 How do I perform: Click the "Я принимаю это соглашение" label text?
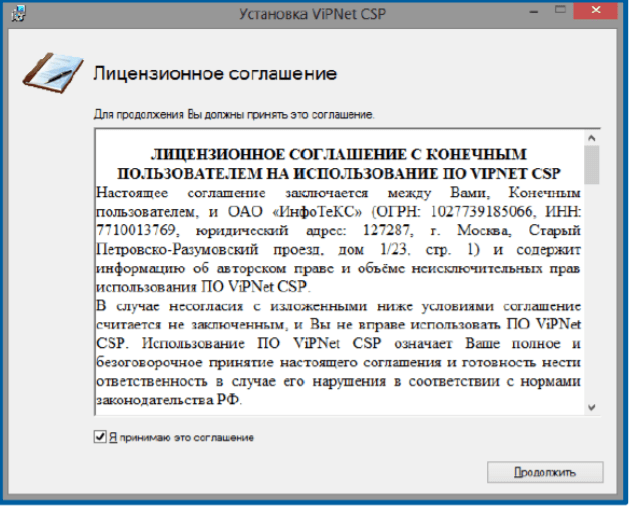click(181, 437)
